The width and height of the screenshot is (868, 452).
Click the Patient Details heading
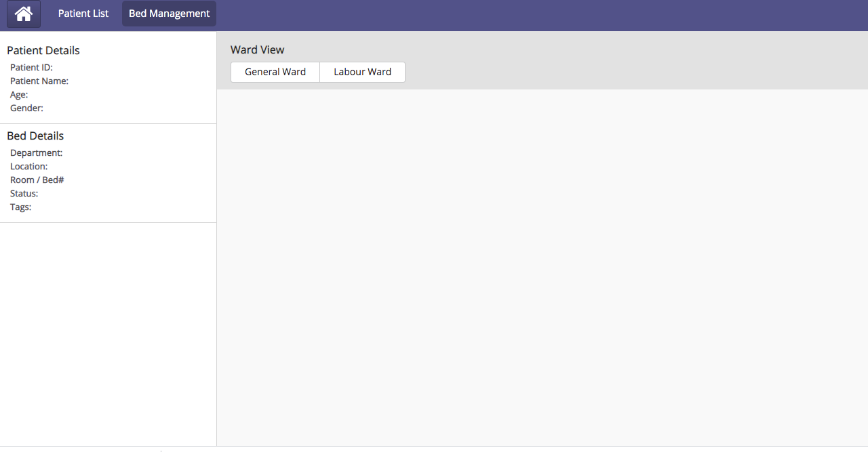pyautogui.click(x=43, y=51)
